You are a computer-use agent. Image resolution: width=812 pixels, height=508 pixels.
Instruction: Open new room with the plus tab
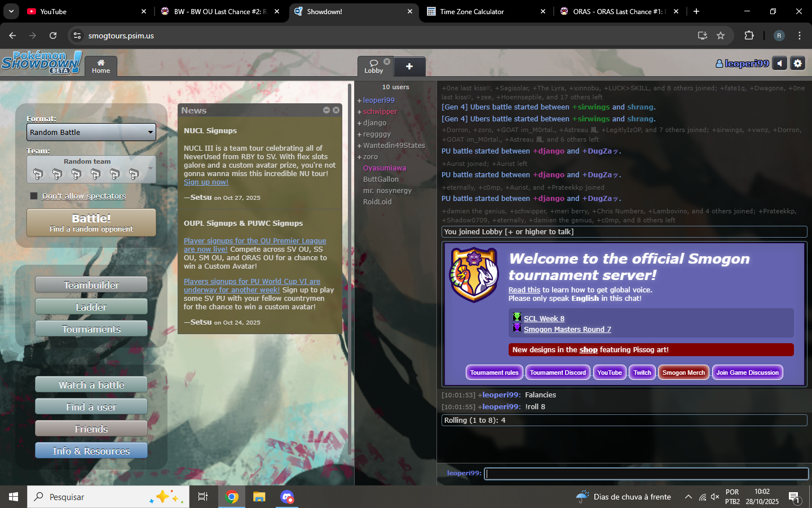(409, 67)
